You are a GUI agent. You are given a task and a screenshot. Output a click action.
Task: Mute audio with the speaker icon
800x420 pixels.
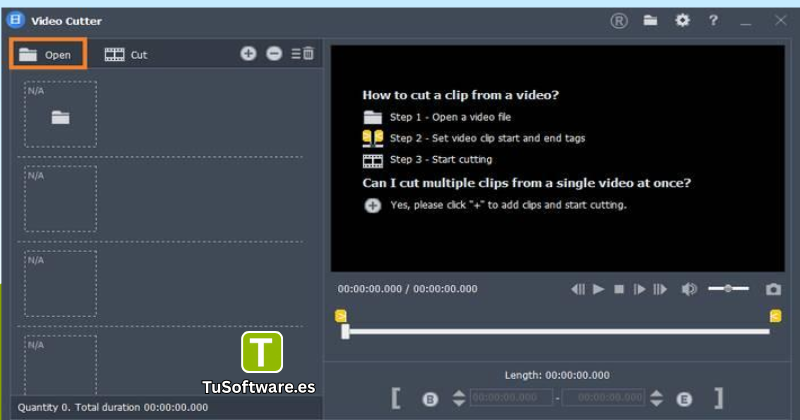[689, 289]
